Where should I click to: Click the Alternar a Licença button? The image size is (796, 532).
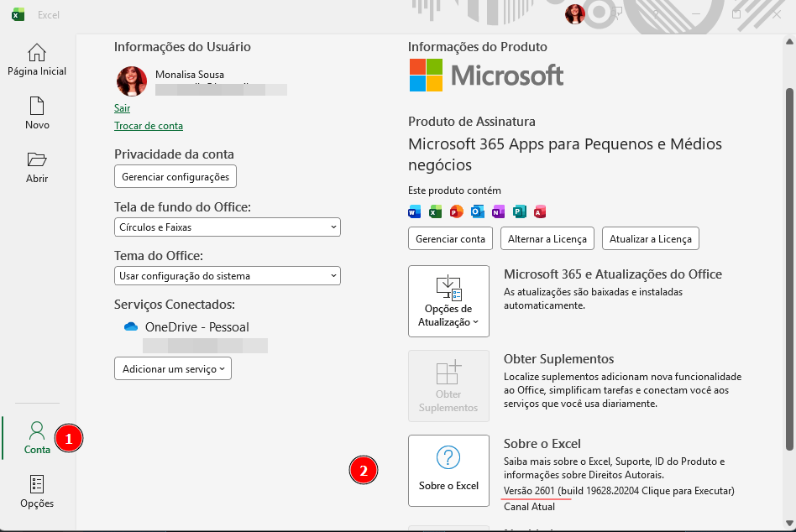(x=547, y=238)
